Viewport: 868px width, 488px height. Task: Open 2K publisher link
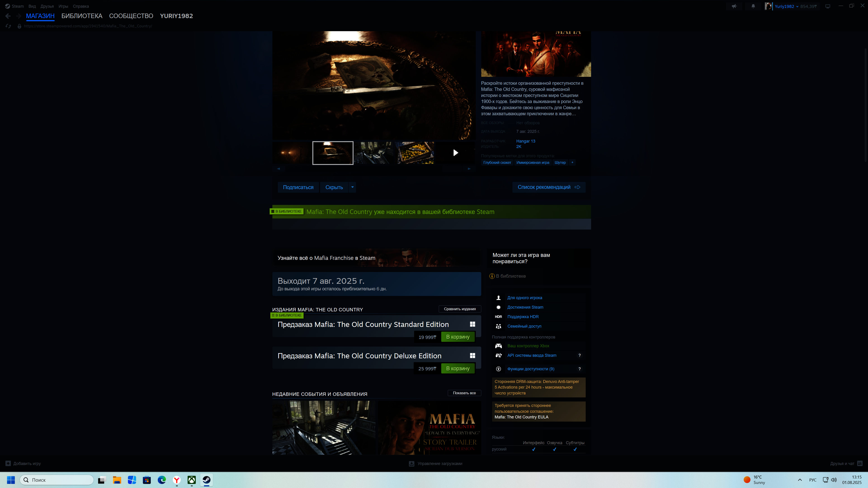[x=519, y=146]
